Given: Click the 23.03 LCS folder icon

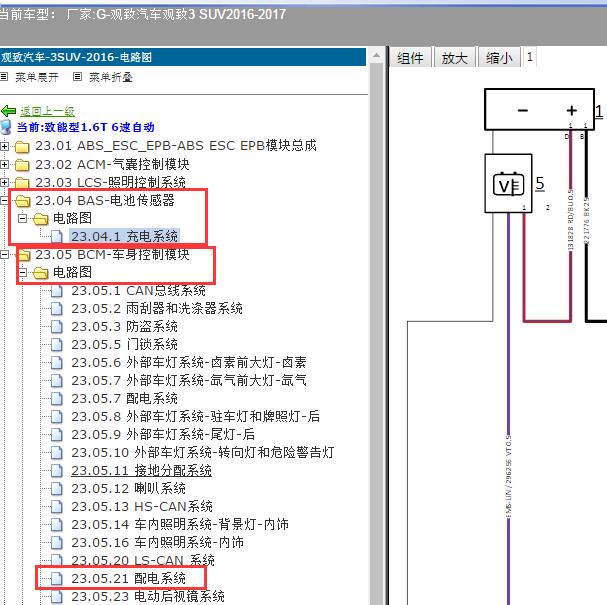Looking at the screenshot, I should click(x=22, y=183).
